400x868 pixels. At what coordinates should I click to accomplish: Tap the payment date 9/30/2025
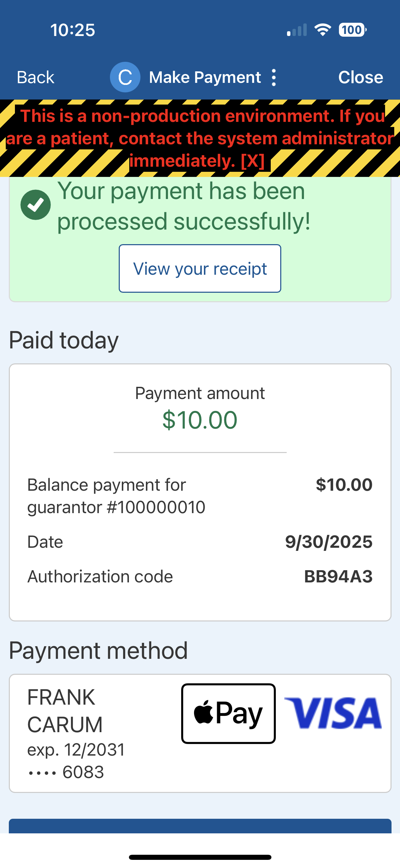[328, 542]
